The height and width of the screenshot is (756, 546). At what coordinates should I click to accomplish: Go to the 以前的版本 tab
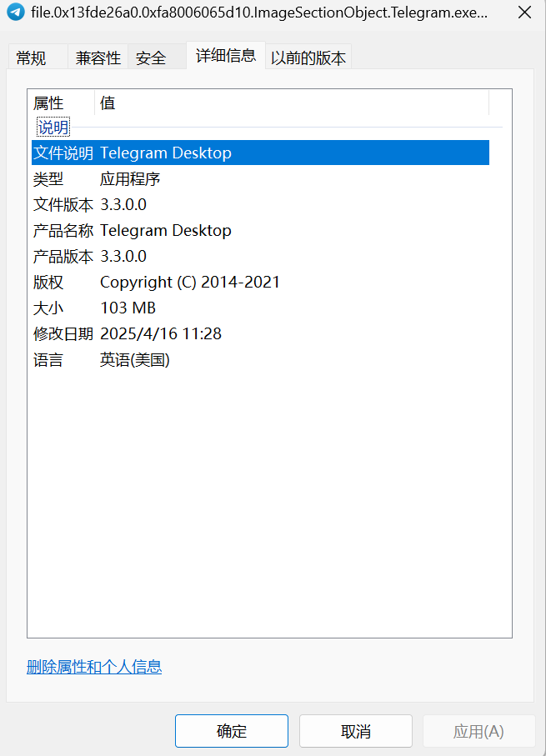(x=308, y=58)
